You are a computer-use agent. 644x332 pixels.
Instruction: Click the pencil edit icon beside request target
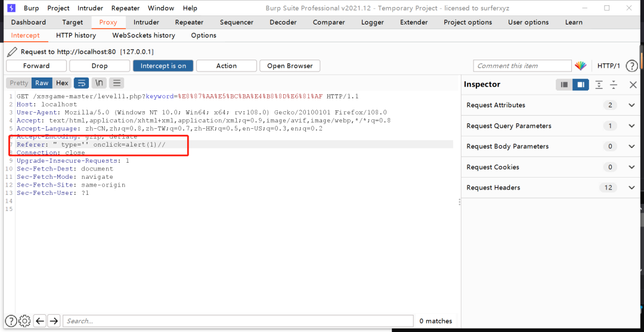13,52
